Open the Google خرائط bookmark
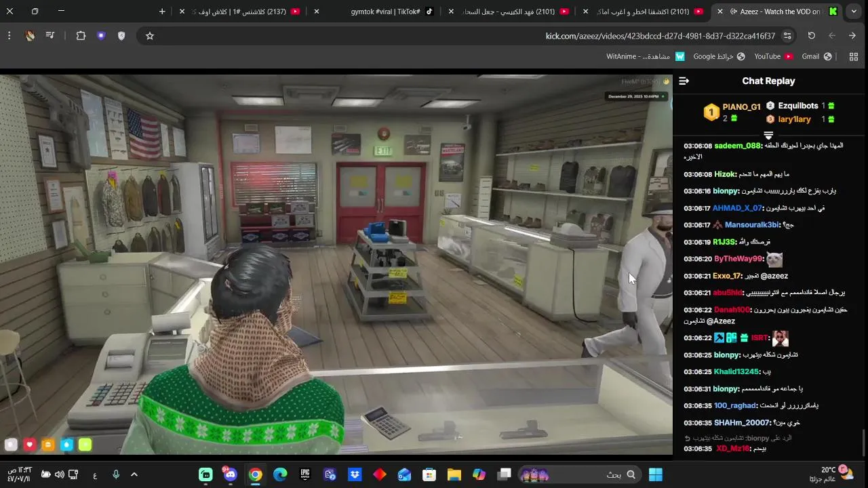The height and width of the screenshot is (488, 868). 719,56
